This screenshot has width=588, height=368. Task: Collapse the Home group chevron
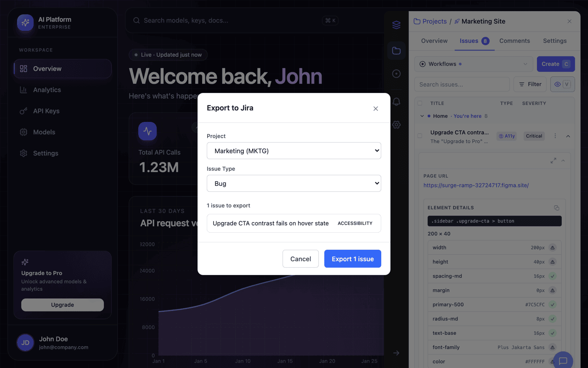click(x=422, y=116)
